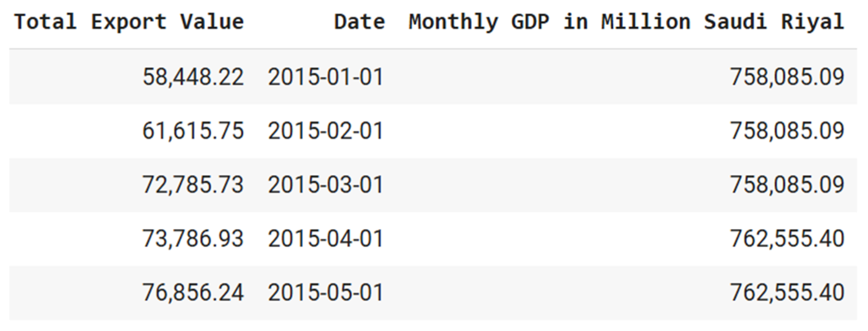The width and height of the screenshot is (868, 331).
Task: Select the export value 58,448.22
Action: tap(193, 77)
